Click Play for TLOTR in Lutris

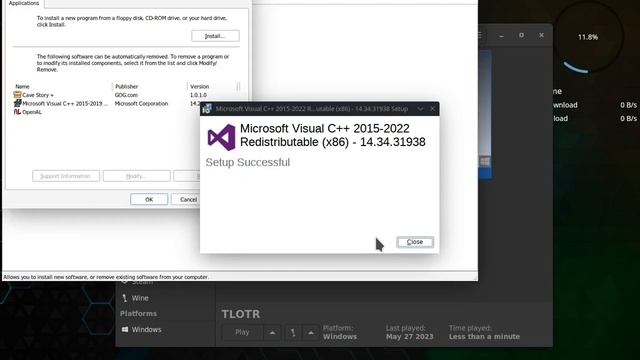click(242, 332)
